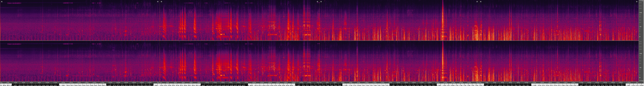Click the small icon at the spectrogram's top-left corner
Screen dimensions: 644x86
click(2, 2)
